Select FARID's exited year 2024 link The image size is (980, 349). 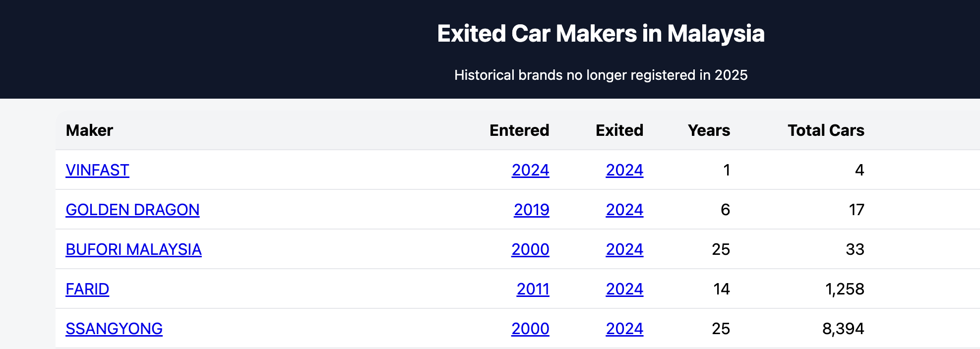tap(624, 289)
